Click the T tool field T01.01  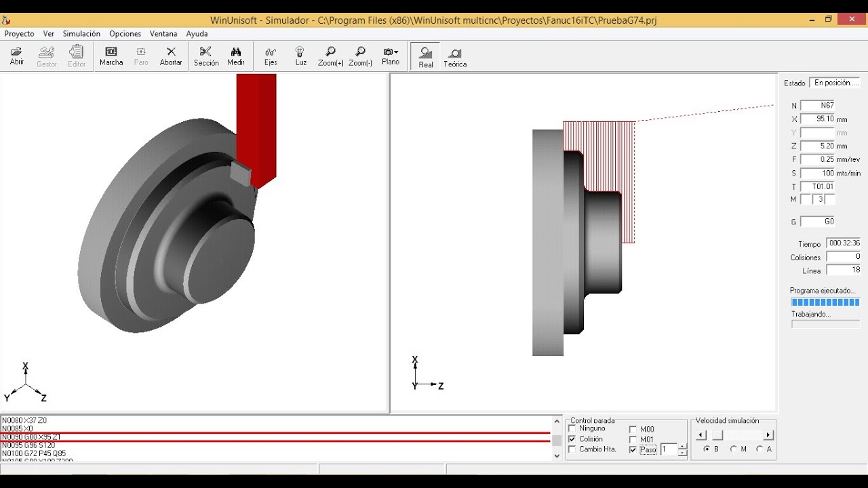(818, 186)
